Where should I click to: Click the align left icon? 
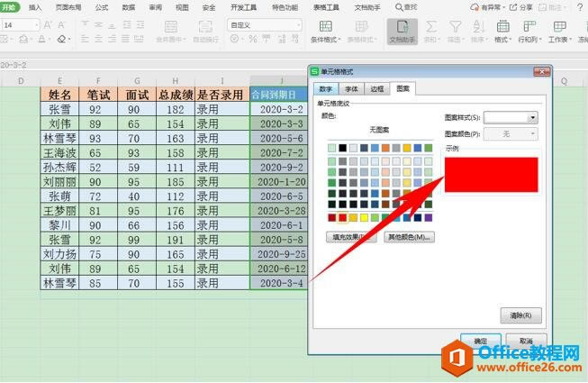click(86, 39)
